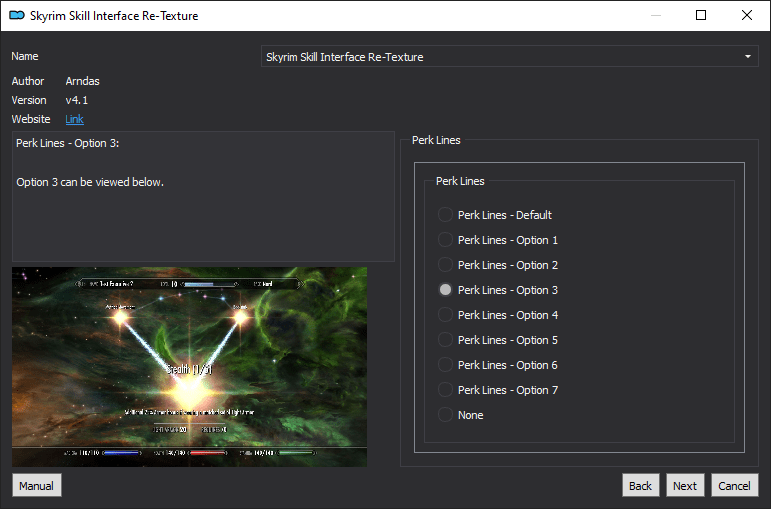Screen dimensions: 771x509
Task: Open the Name combo box dropdown arrow
Action: point(747,57)
